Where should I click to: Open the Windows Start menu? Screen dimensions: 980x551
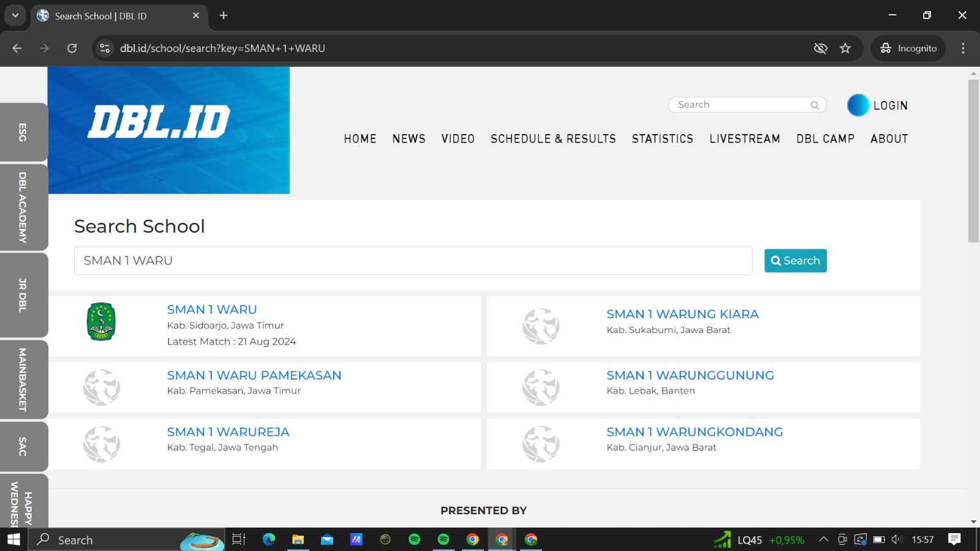pyautogui.click(x=13, y=539)
